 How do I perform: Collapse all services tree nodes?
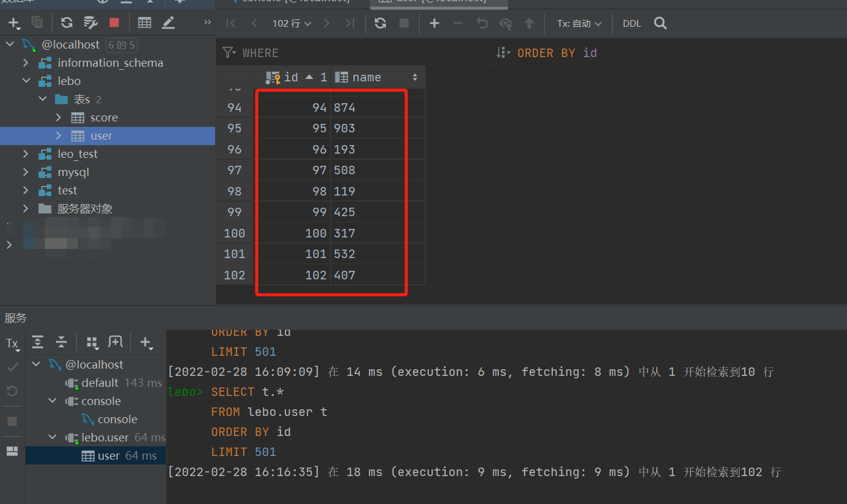61,342
